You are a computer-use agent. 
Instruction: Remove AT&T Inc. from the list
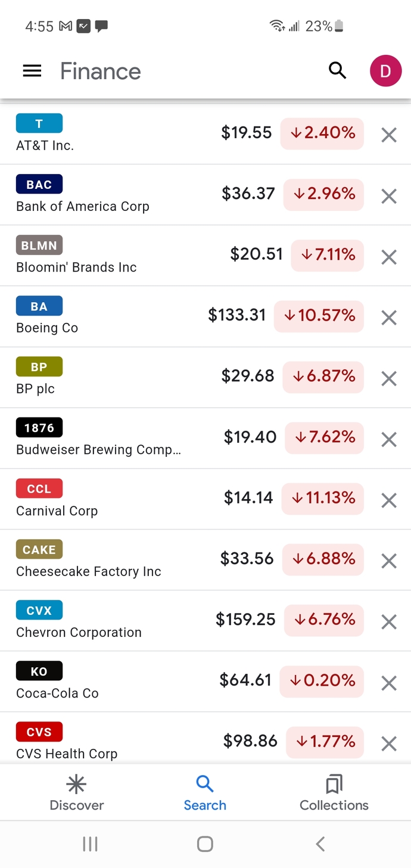pos(389,135)
